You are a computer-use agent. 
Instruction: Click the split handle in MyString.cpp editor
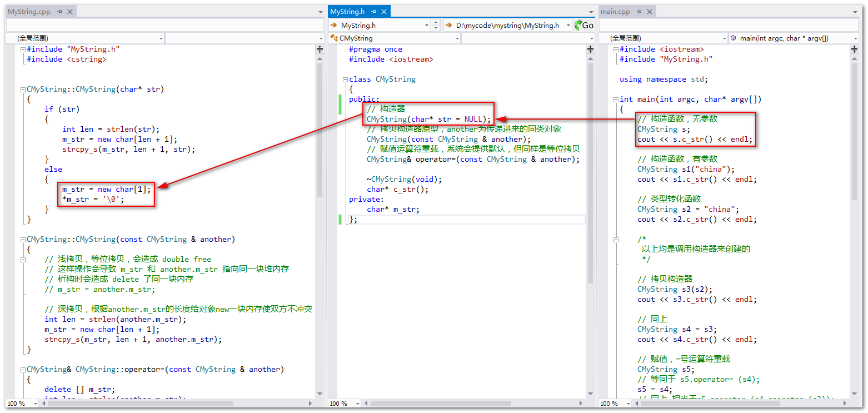tap(320, 49)
